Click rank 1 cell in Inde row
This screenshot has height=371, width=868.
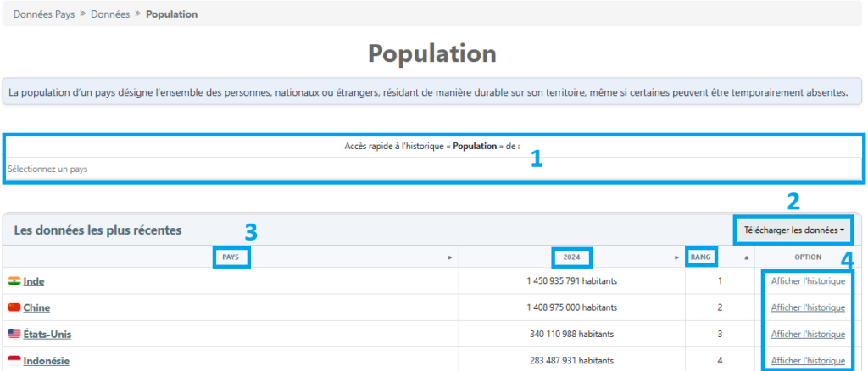[x=720, y=281]
